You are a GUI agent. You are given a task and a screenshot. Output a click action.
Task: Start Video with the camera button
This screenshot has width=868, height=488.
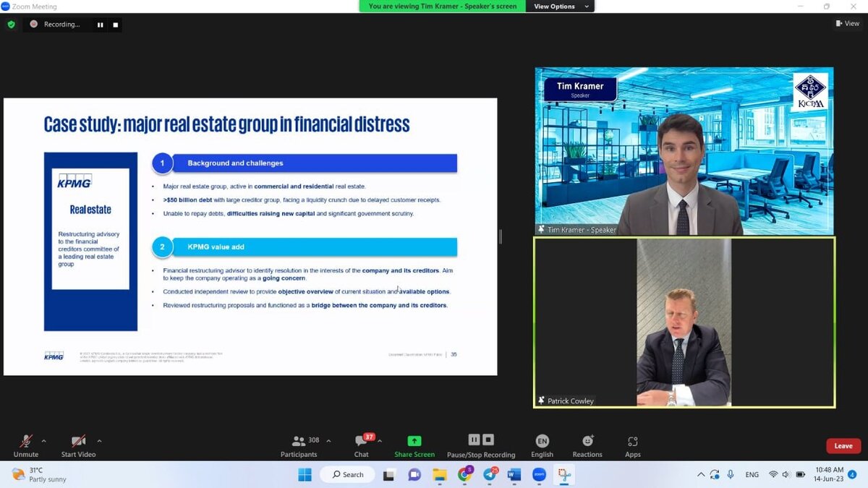click(x=78, y=446)
